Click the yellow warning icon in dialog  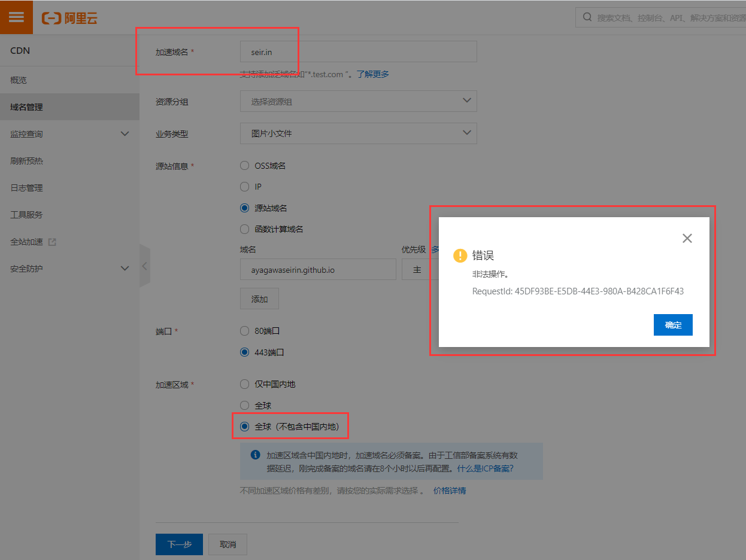point(460,256)
